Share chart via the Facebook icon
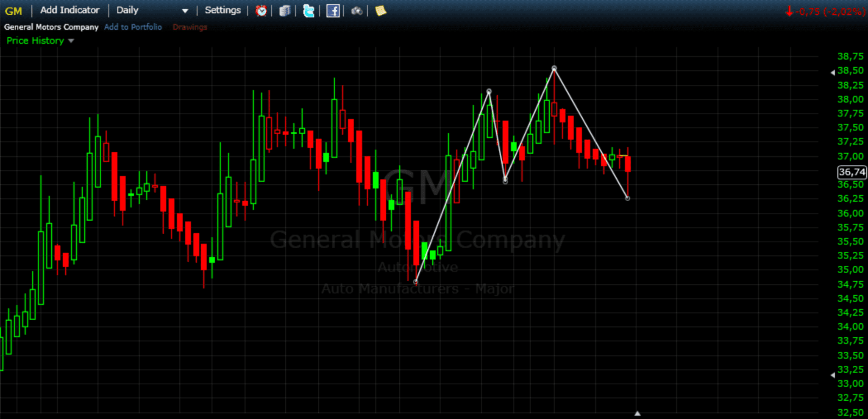 coord(333,11)
